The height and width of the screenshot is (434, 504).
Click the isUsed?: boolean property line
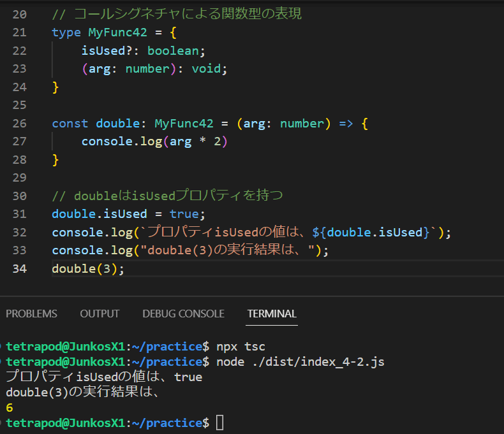[144, 51]
